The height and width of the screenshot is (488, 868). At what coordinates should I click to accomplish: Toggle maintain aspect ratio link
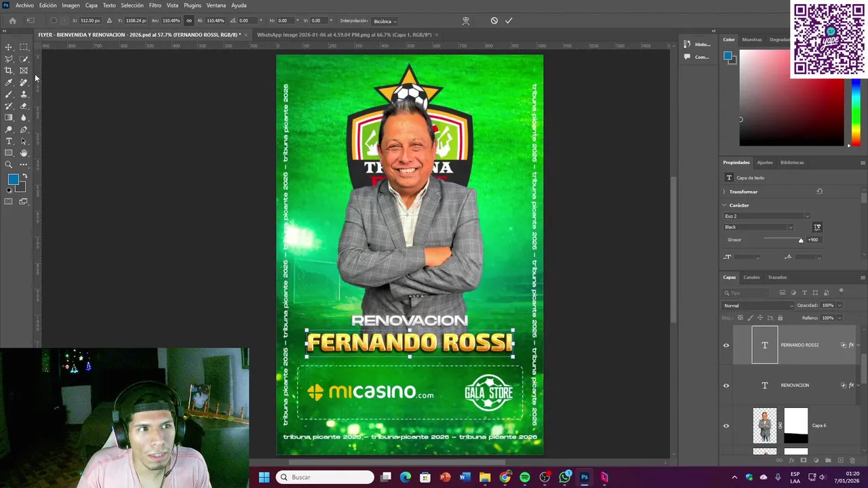189,20
